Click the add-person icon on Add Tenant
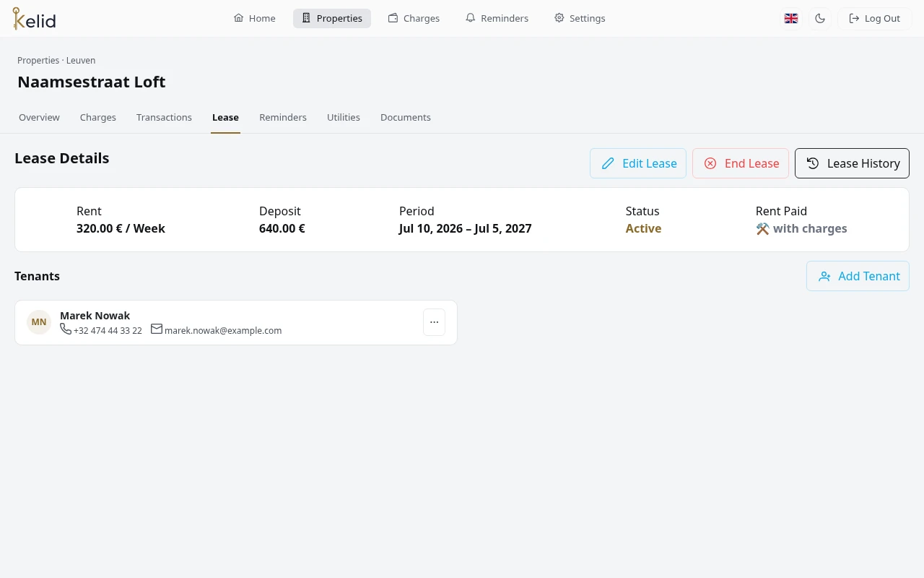 [824, 276]
